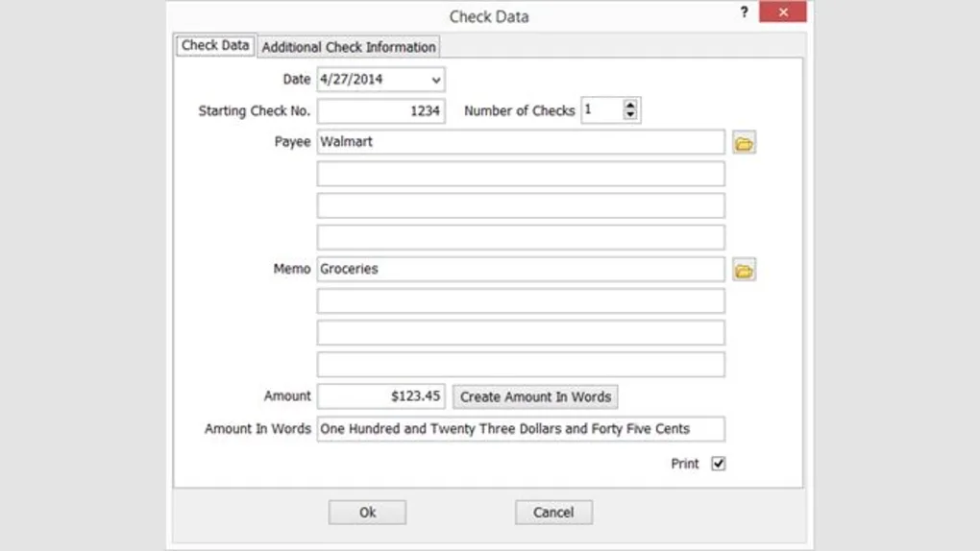Click Create Amount In Words button

tap(535, 396)
